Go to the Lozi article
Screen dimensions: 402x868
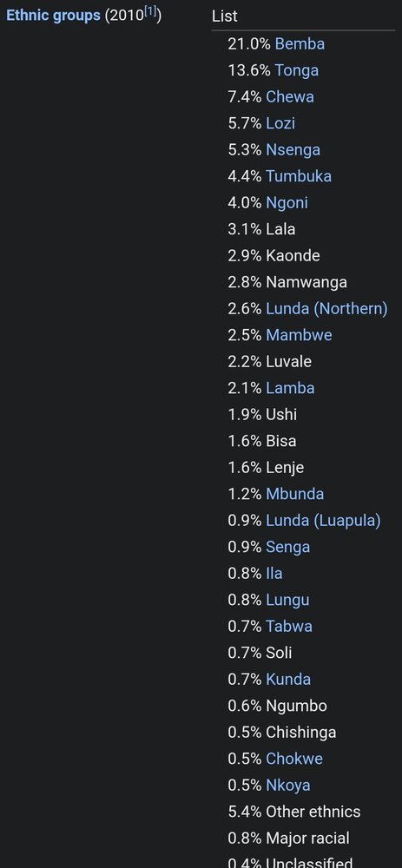tap(280, 123)
